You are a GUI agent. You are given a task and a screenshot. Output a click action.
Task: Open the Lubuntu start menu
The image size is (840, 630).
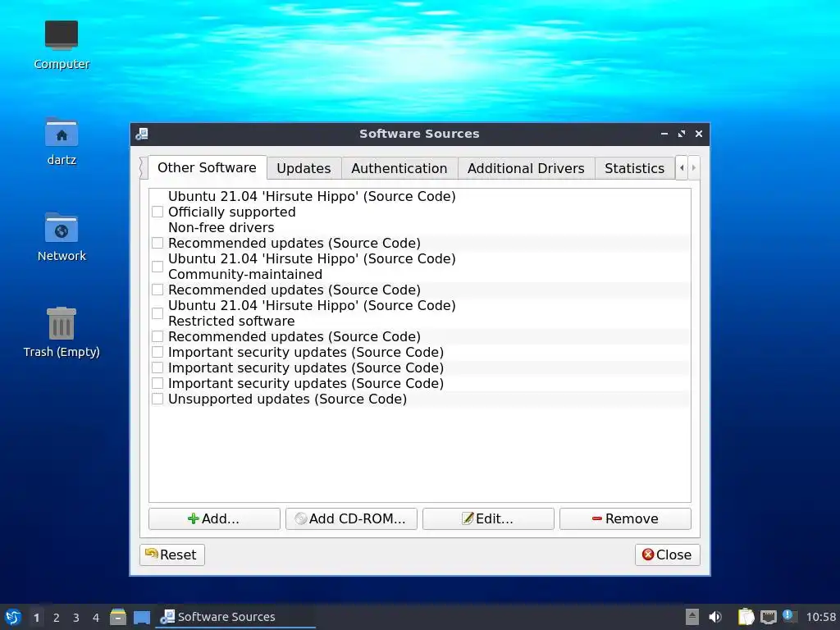[x=13, y=617]
